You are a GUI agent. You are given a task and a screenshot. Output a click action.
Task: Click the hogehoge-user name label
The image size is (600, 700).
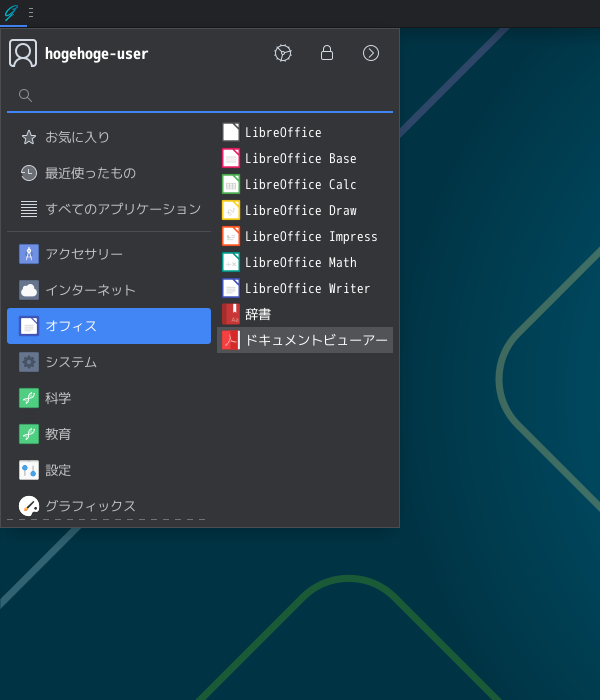[96, 54]
